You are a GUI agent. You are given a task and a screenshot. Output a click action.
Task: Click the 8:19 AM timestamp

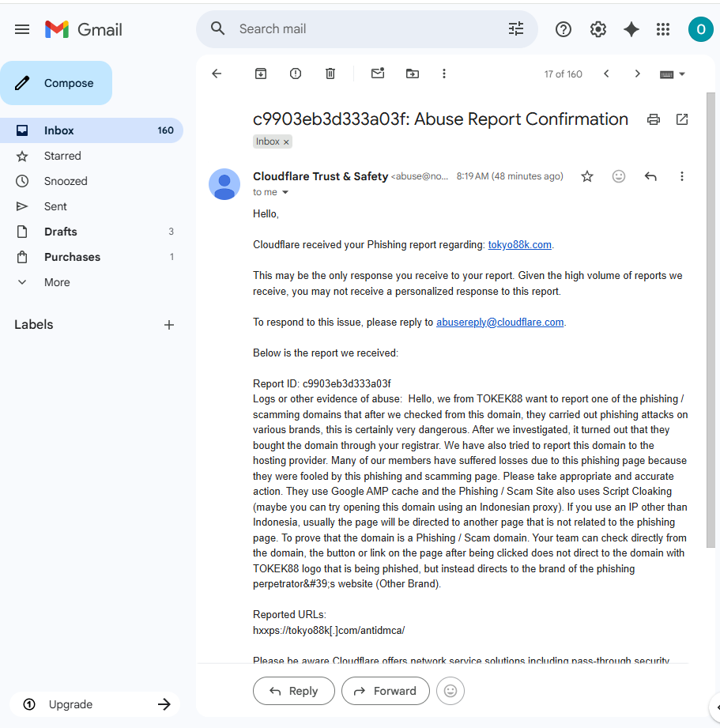tap(510, 176)
